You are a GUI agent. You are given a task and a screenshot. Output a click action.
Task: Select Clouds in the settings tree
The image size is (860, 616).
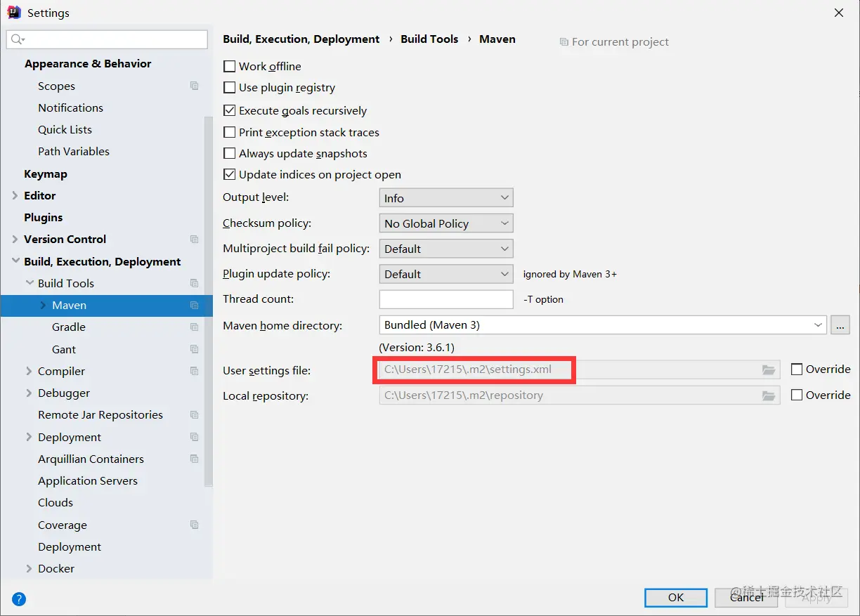56,503
